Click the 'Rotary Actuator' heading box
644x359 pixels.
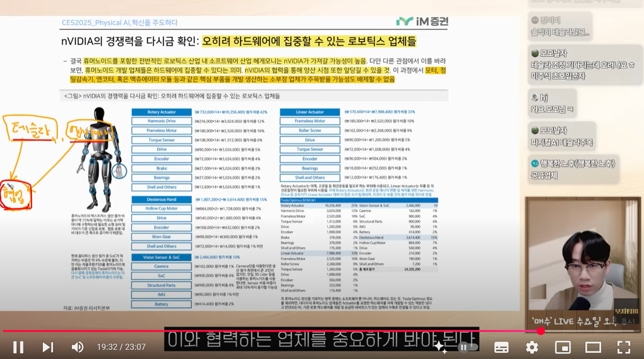tap(161, 112)
